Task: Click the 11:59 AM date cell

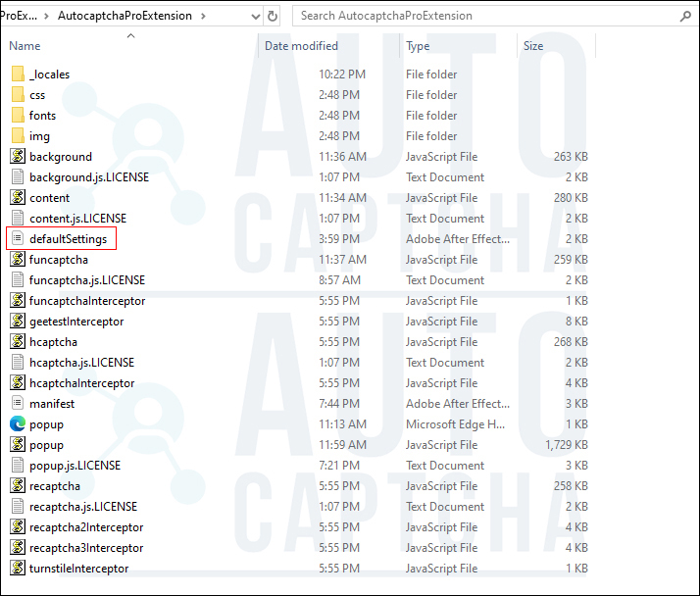Action: pos(342,445)
